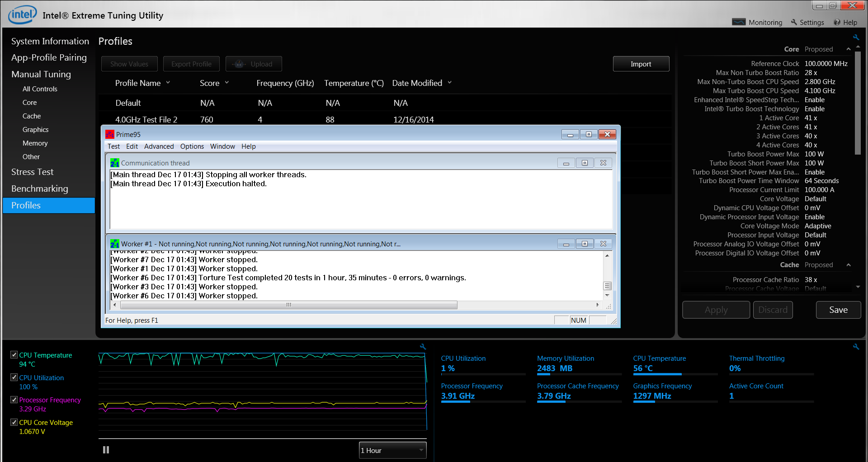Open Manual Tuning in the sidebar
The height and width of the screenshot is (462, 868).
[41, 74]
